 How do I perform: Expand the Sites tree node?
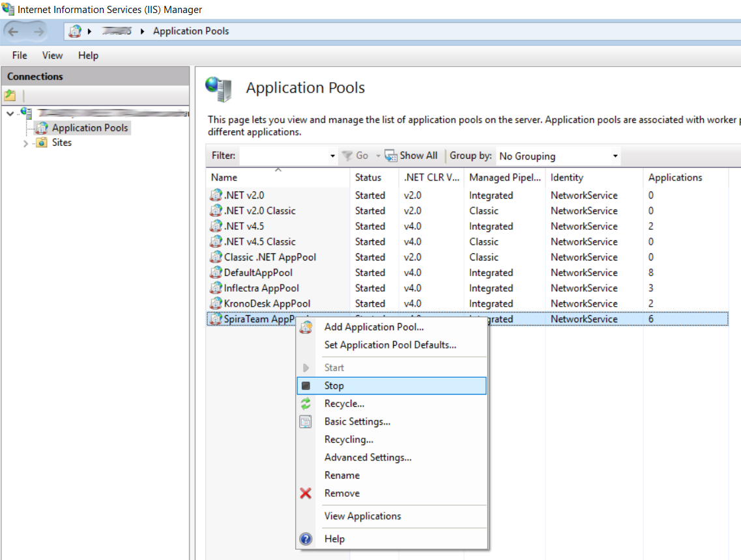click(x=26, y=143)
